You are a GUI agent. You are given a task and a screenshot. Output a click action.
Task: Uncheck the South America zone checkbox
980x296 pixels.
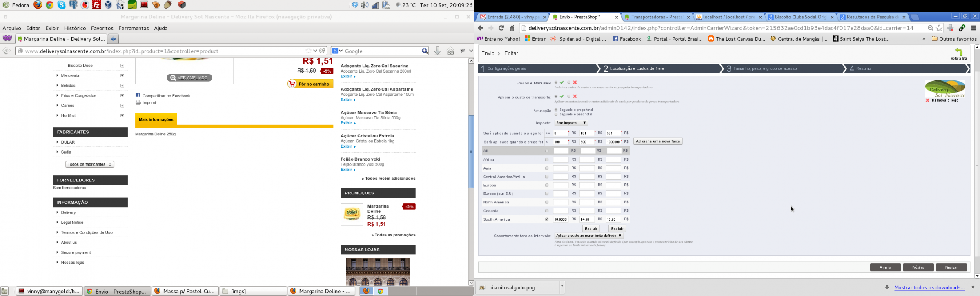(547, 219)
